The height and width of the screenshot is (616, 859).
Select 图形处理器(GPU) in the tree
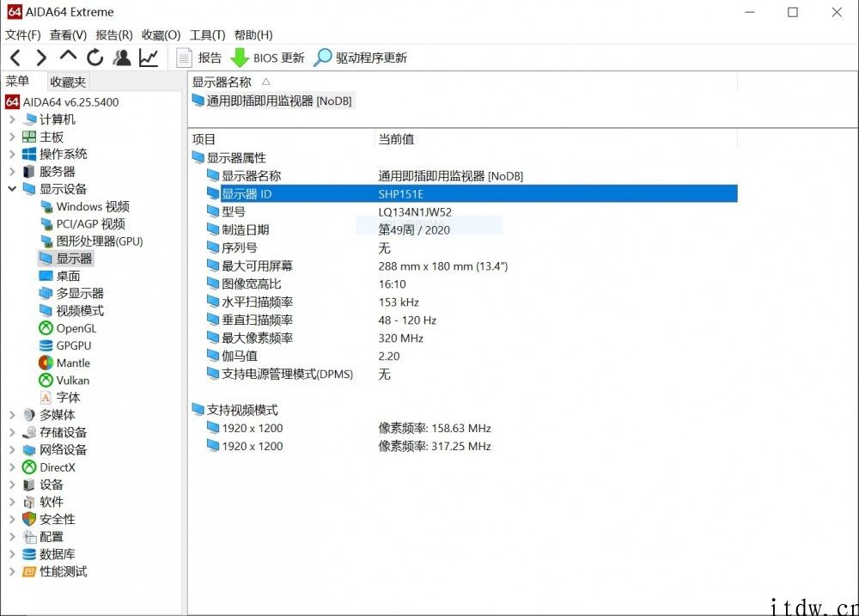click(100, 241)
